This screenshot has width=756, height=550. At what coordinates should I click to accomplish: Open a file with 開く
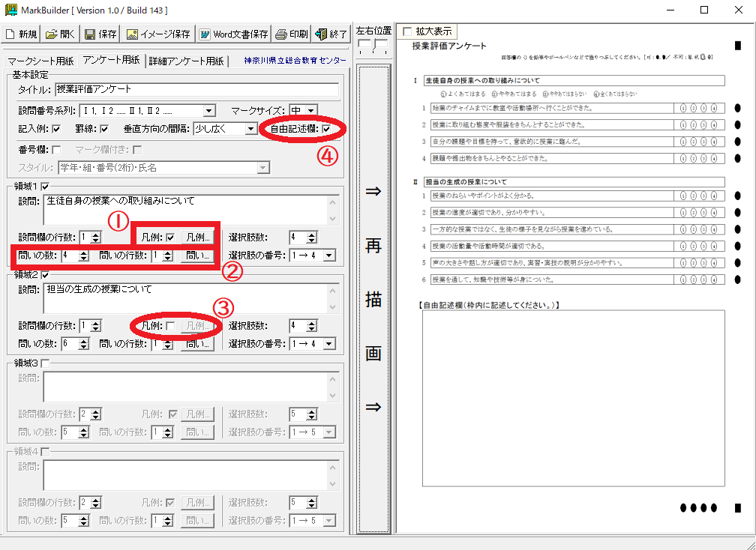point(60,34)
